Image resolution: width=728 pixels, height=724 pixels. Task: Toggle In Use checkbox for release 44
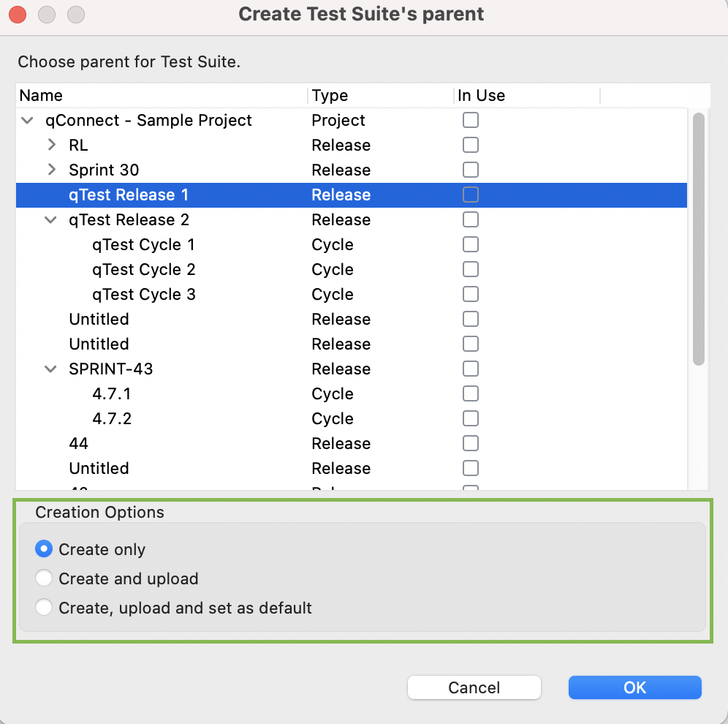pyautogui.click(x=471, y=444)
